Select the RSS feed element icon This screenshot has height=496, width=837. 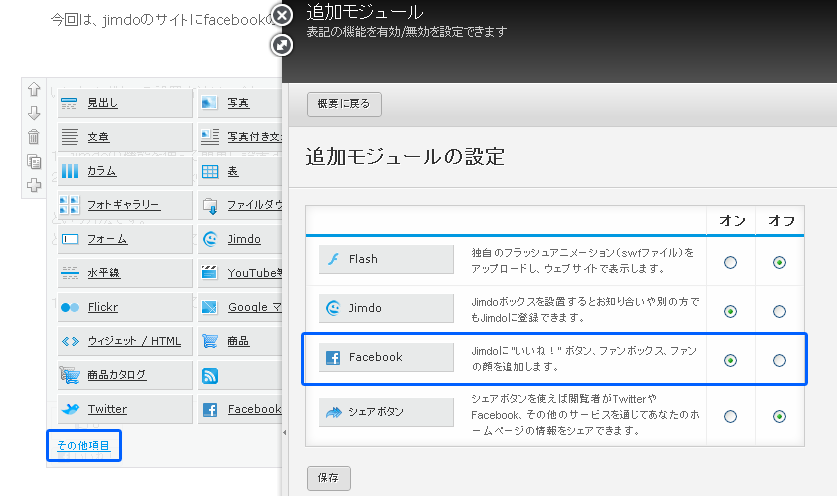pyautogui.click(x=210, y=376)
